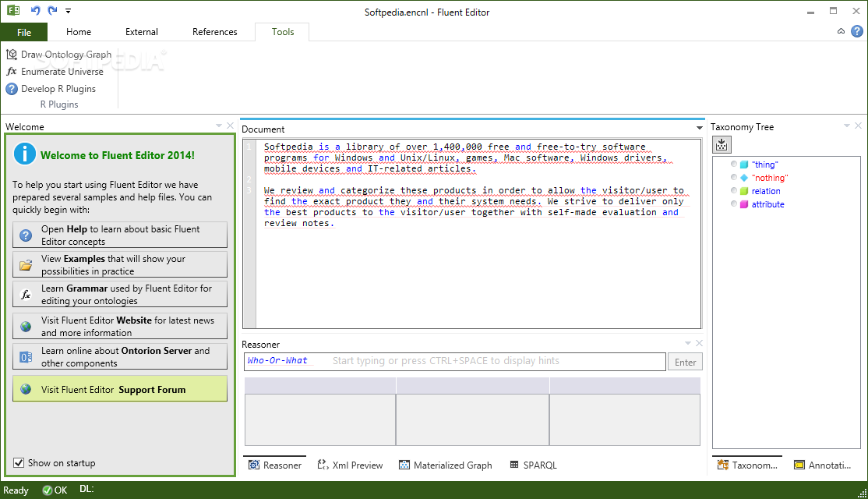Click the Fluent Editor app icon

point(12,10)
